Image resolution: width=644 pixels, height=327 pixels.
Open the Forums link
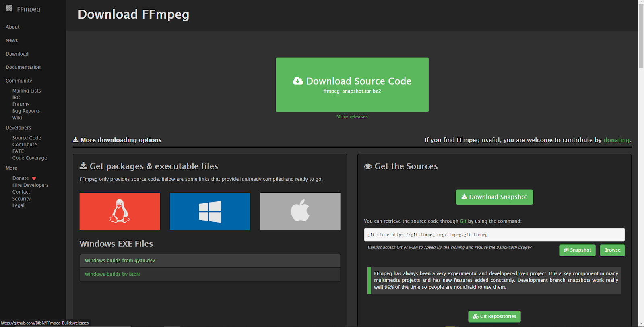pos(21,104)
